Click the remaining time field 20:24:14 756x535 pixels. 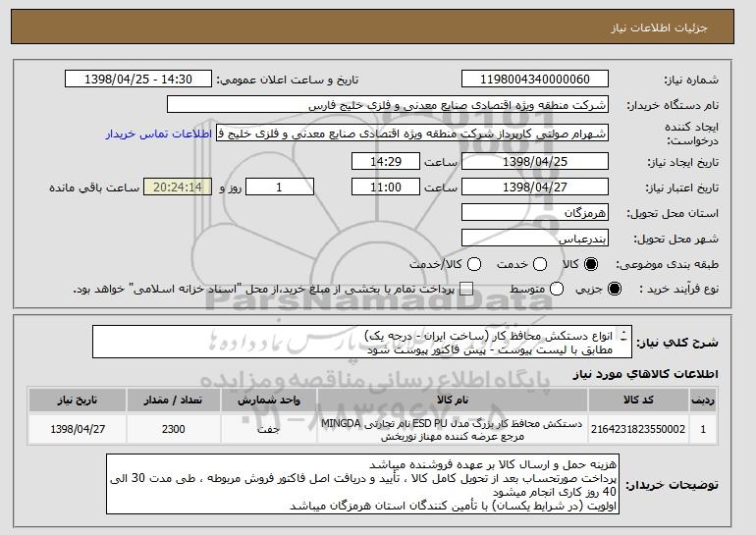[178, 187]
